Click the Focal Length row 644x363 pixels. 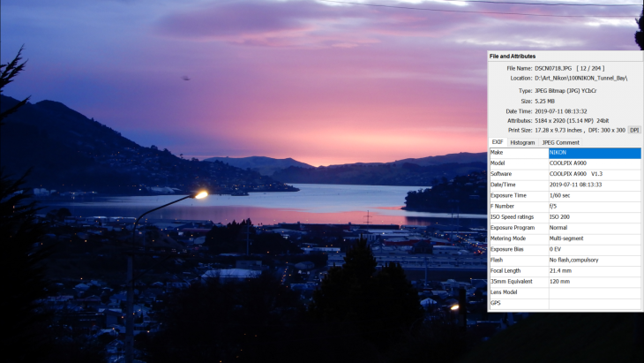coord(565,271)
